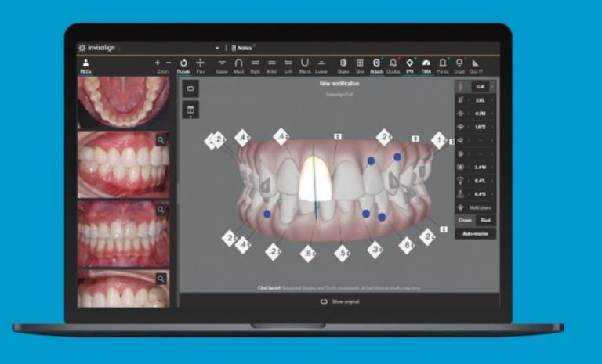The width and height of the screenshot is (602, 364).
Task: Toggle IPR display
Action: click(x=410, y=66)
